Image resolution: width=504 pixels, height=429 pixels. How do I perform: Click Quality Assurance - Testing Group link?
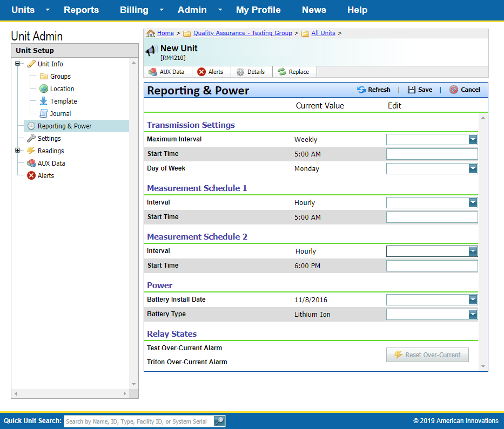242,33
